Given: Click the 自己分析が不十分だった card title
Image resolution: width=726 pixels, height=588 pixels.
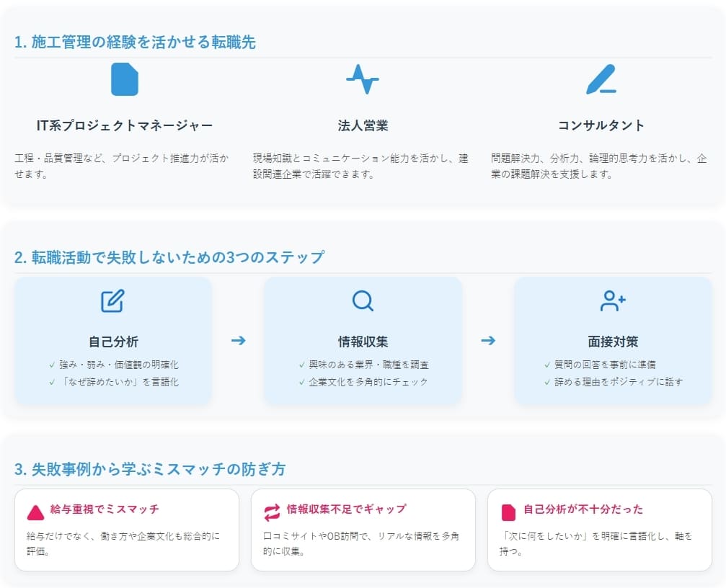Looking at the screenshot, I should point(583,509).
